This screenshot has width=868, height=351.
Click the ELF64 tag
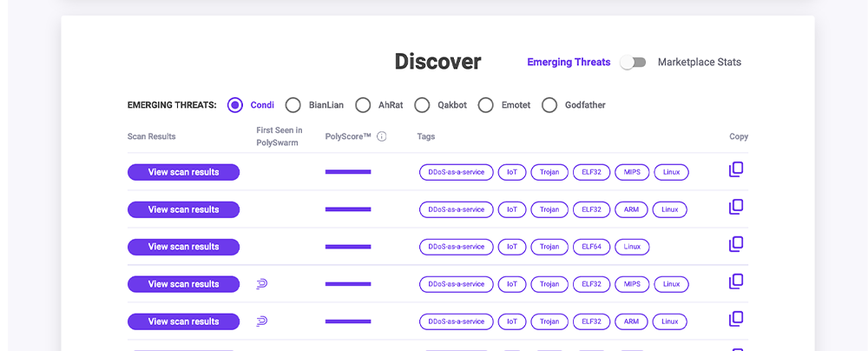(591, 247)
